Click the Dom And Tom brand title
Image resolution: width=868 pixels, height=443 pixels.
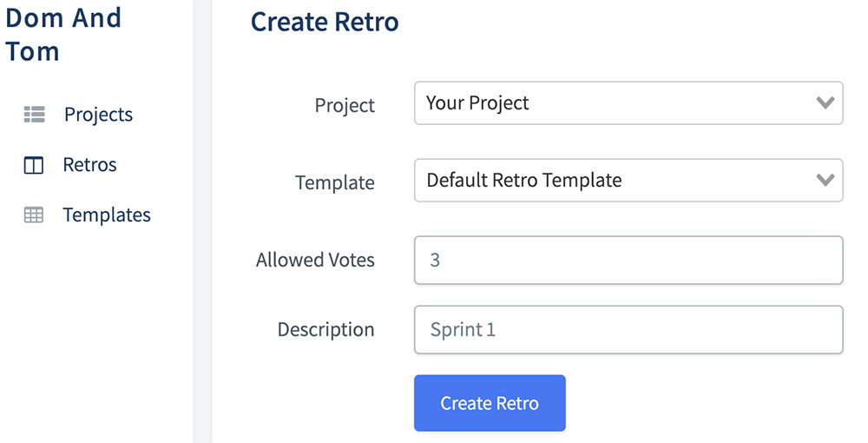pyautogui.click(x=63, y=35)
